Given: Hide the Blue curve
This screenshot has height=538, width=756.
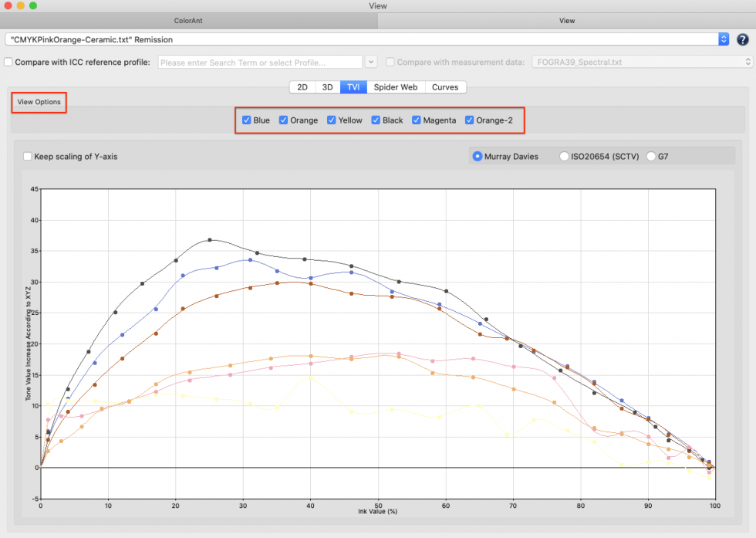Looking at the screenshot, I should tap(245, 120).
